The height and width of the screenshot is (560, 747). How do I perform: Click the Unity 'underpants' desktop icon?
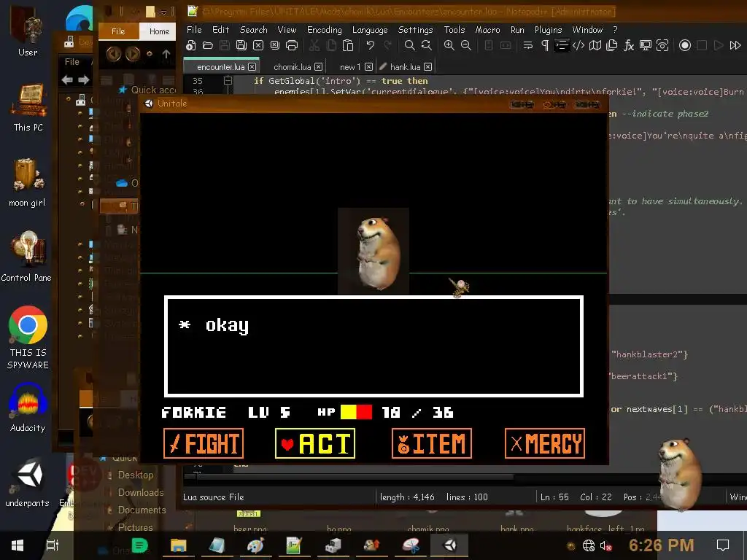coord(28,483)
